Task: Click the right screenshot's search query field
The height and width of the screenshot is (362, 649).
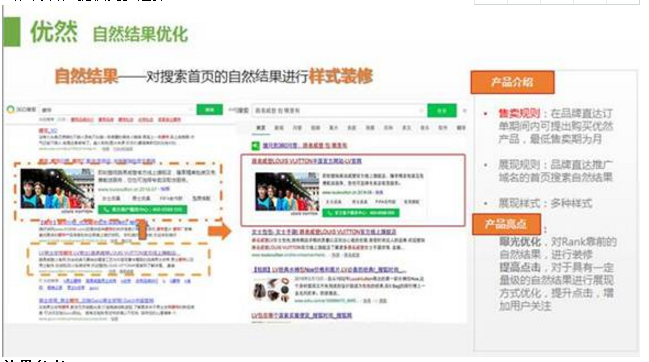Action: click(x=339, y=110)
